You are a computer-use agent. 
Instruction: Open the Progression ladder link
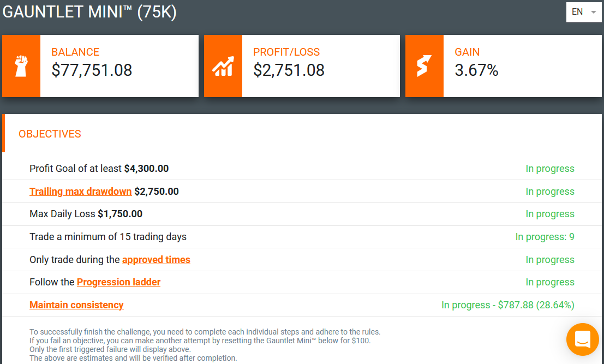click(x=118, y=282)
